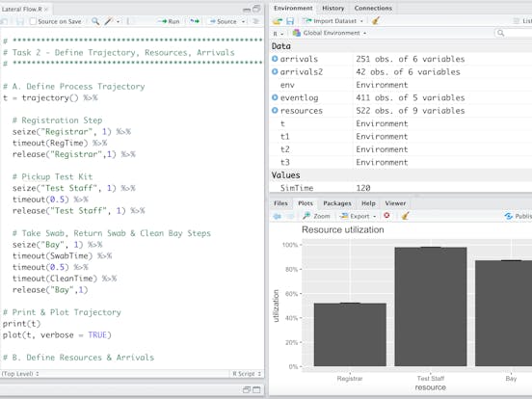Load workspace with the open folder icon

click(278, 21)
